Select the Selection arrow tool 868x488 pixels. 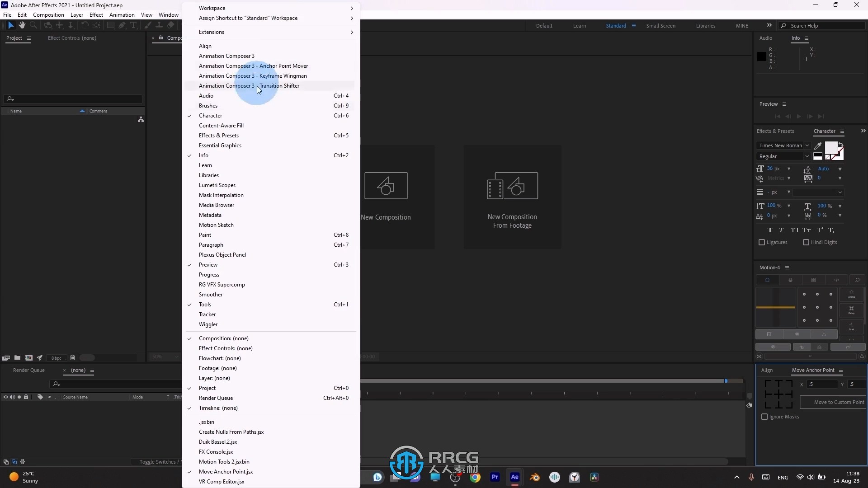coord(11,25)
